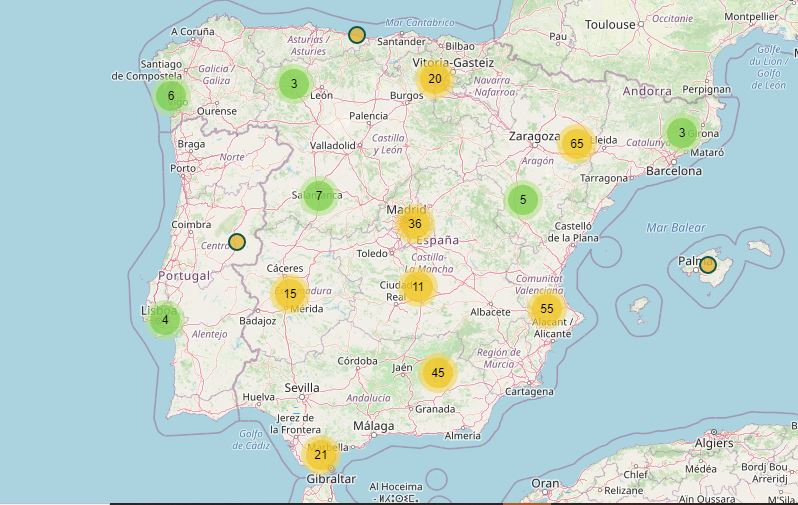Click the Sevilla city label

302,388
